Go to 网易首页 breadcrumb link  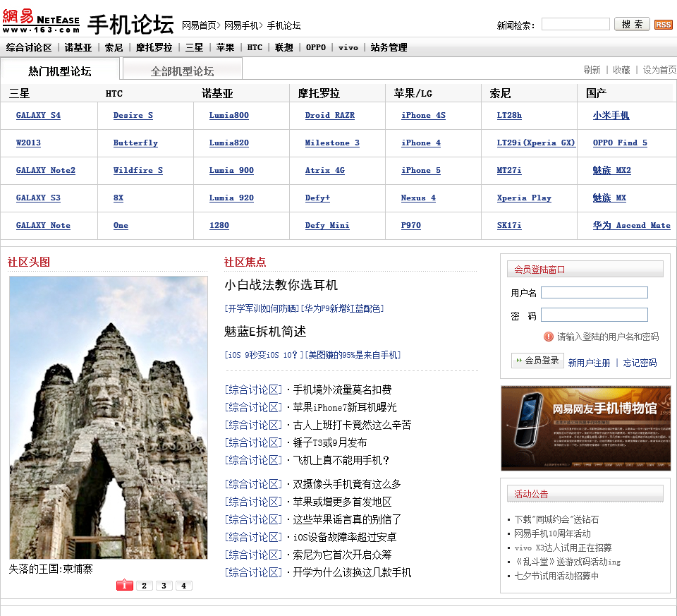pos(199,25)
